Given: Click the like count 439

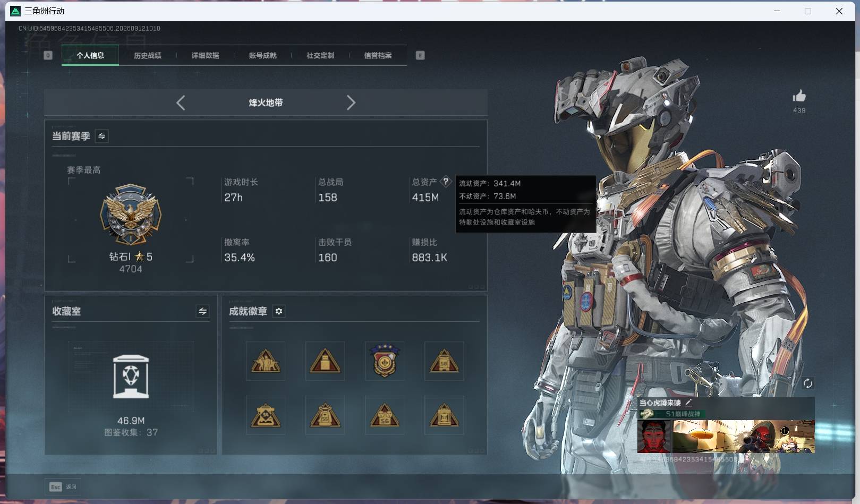Looking at the screenshot, I should coord(799,110).
